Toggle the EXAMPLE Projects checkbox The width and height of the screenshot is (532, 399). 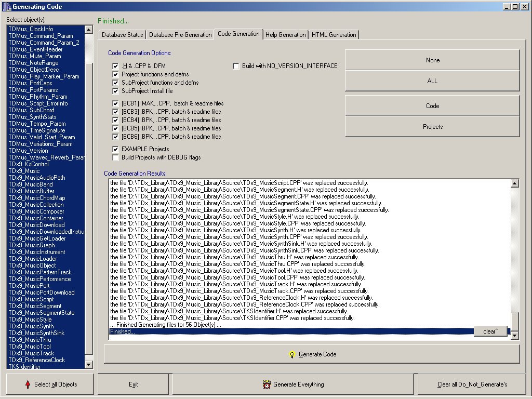click(116, 149)
